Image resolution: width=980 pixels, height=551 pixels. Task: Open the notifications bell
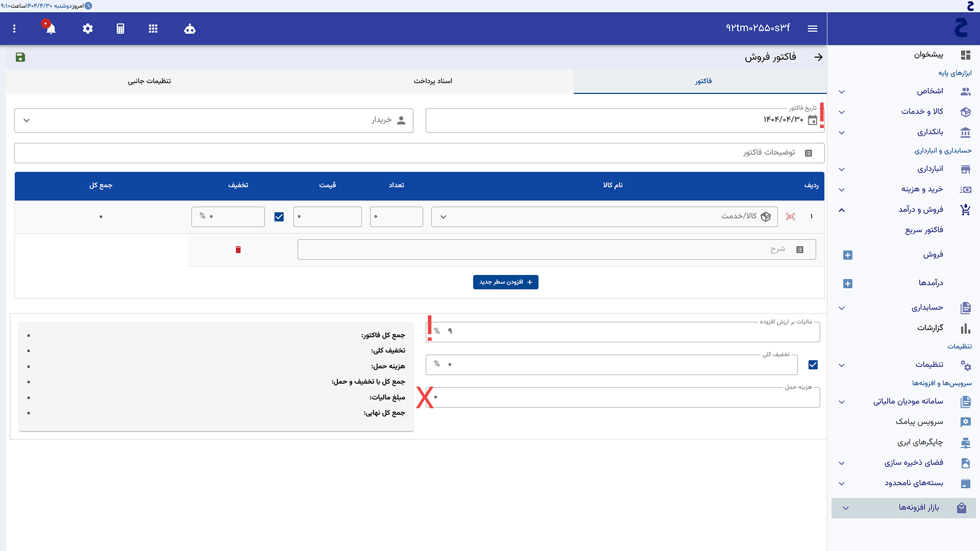[51, 29]
